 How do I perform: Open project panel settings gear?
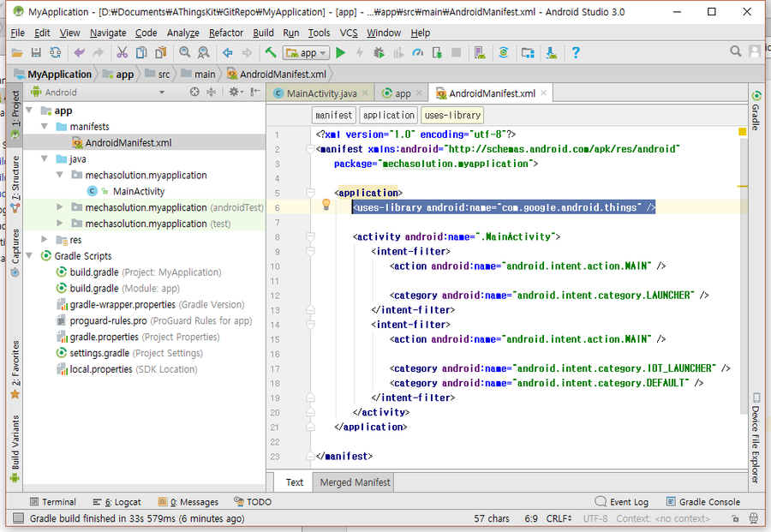pos(236,92)
